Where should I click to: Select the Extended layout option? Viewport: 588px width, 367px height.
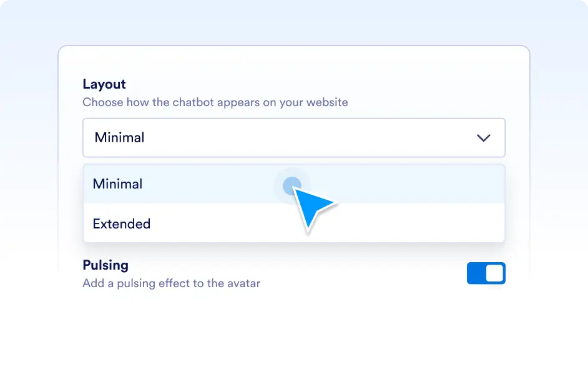294,223
